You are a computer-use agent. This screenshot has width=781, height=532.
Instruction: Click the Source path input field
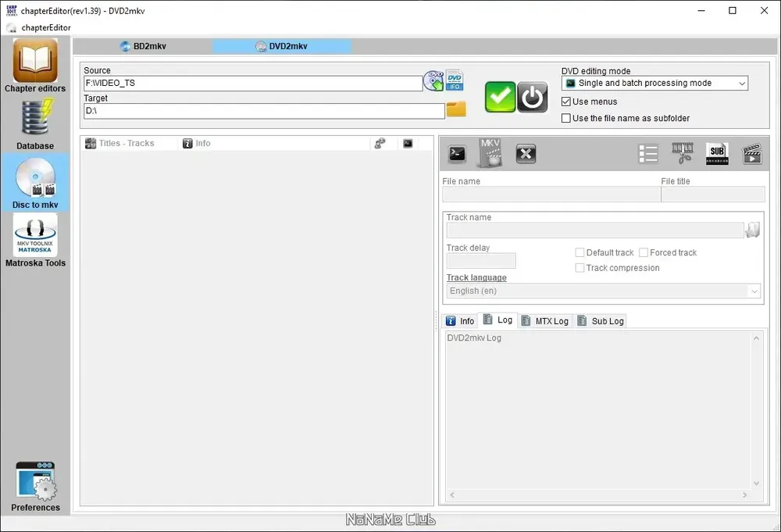tap(253, 83)
